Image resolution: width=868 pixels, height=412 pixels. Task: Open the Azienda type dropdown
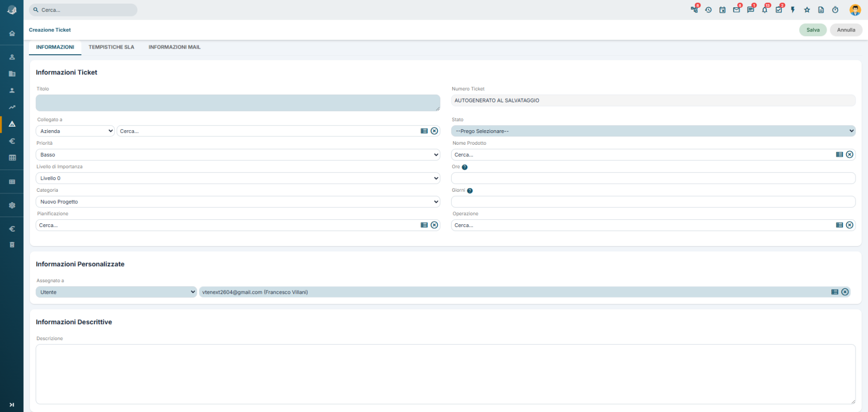[x=75, y=131]
